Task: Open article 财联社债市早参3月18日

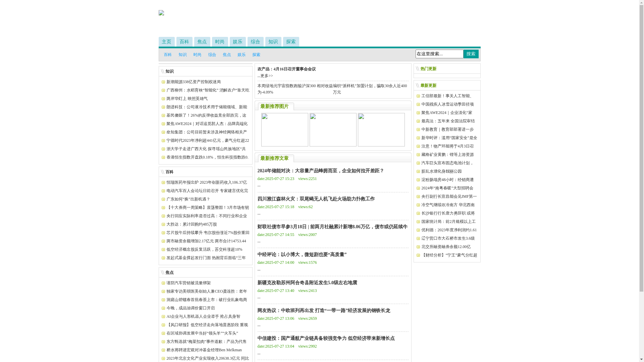Action: pyautogui.click(x=333, y=227)
